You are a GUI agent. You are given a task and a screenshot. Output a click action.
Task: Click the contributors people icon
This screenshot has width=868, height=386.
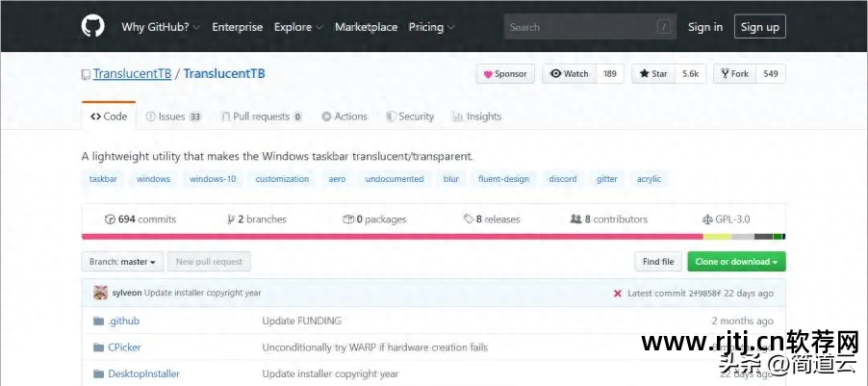(575, 219)
